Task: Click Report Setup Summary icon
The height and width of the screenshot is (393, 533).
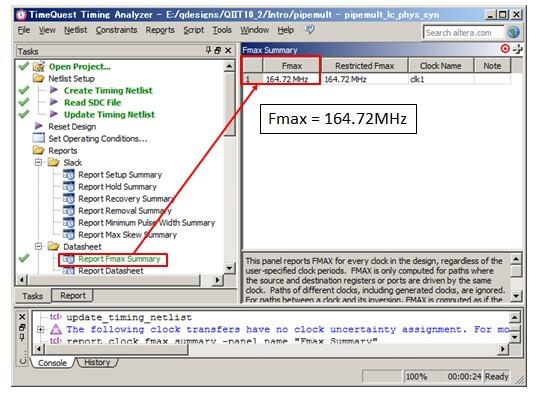Action: 68,175
